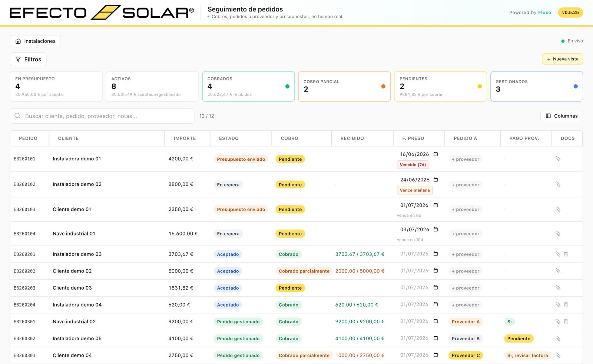Click calendar icon in row EB260203
Image resolution: width=593 pixels, height=364 pixels.
point(436,287)
